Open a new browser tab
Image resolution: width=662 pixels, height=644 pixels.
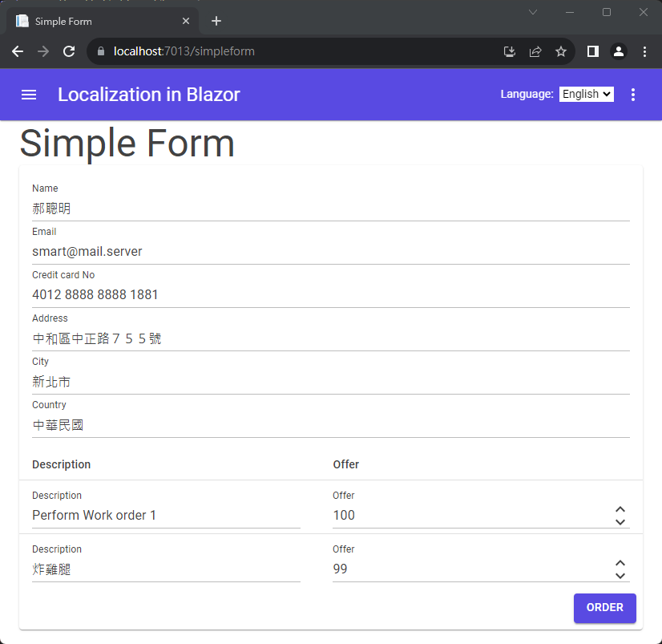coord(216,21)
